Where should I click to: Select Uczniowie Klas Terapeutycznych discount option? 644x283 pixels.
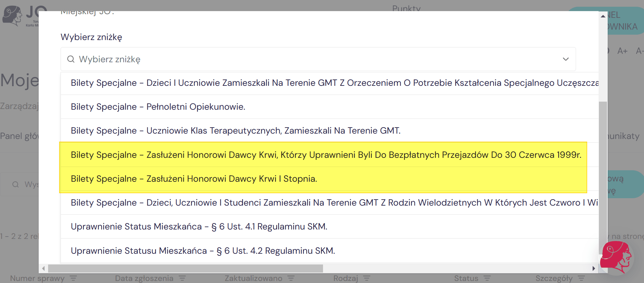tap(236, 131)
